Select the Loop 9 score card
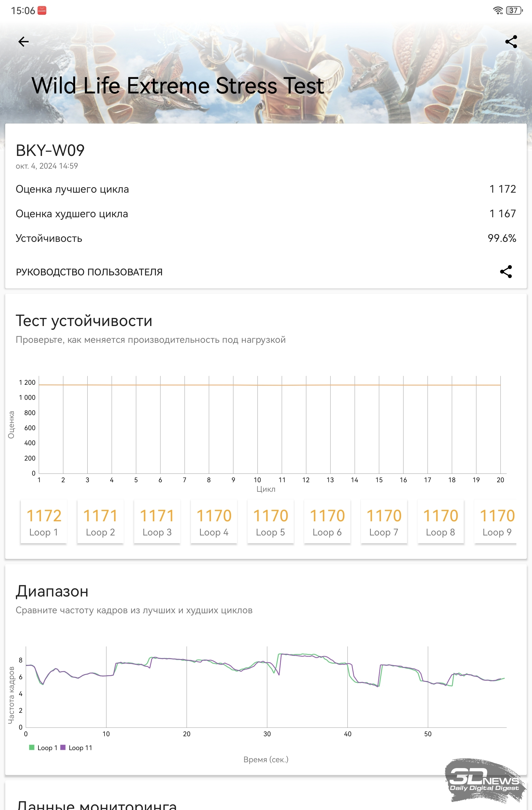 point(496,521)
